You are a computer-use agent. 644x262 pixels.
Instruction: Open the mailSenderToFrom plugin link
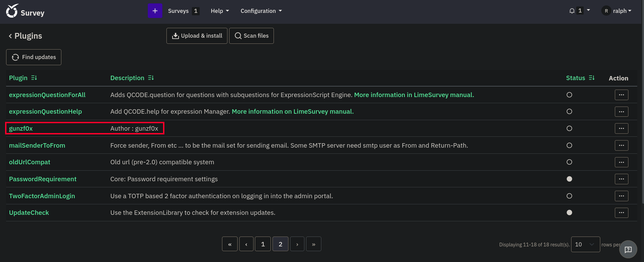37,145
